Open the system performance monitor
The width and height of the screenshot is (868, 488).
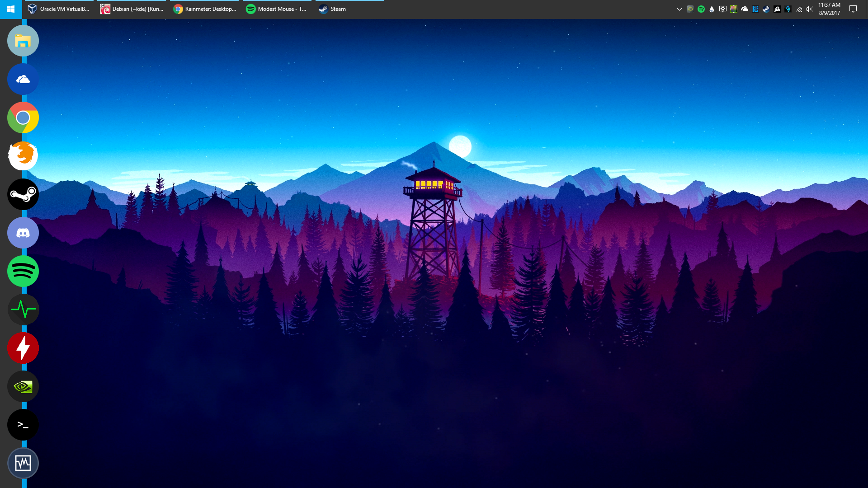point(23,309)
